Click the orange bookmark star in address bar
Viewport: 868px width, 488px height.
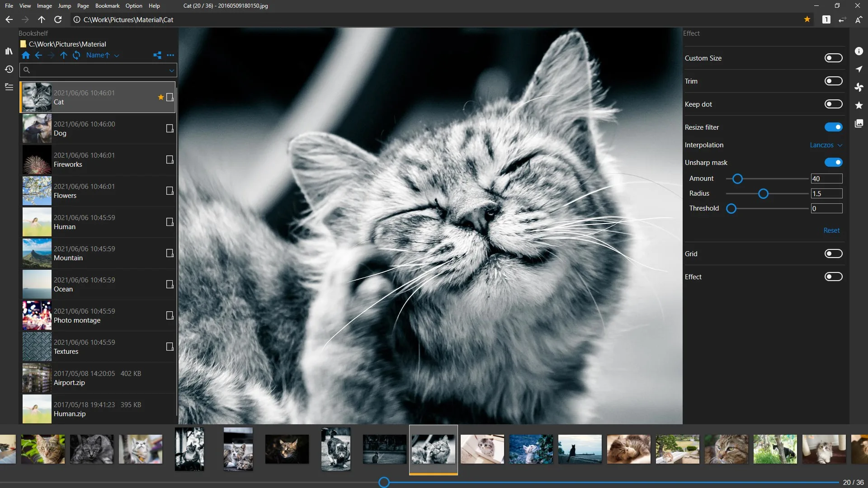807,19
